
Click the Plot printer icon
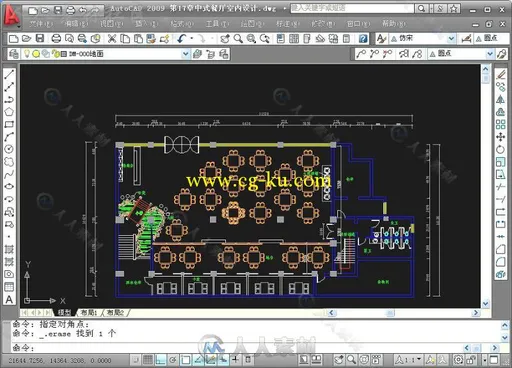tap(56, 39)
